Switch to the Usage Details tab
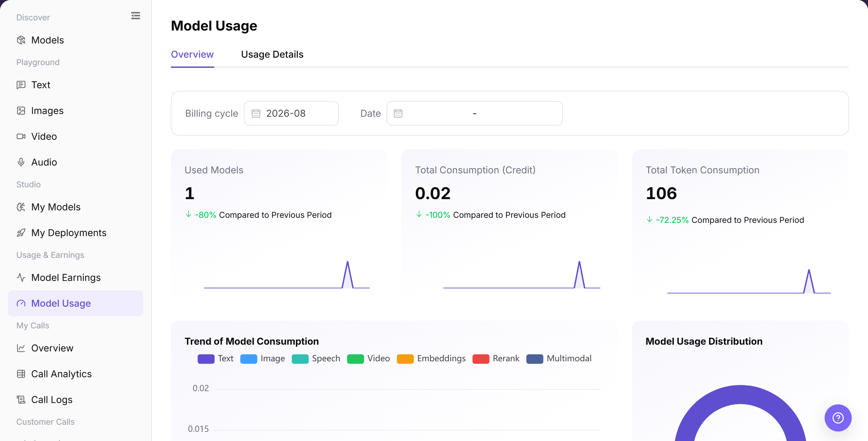The image size is (868, 441). tap(272, 54)
